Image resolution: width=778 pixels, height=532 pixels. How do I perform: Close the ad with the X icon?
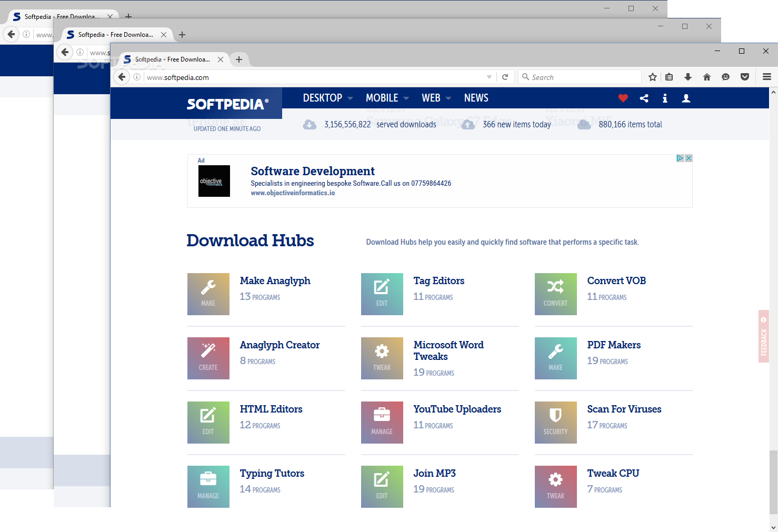click(689, 158)
